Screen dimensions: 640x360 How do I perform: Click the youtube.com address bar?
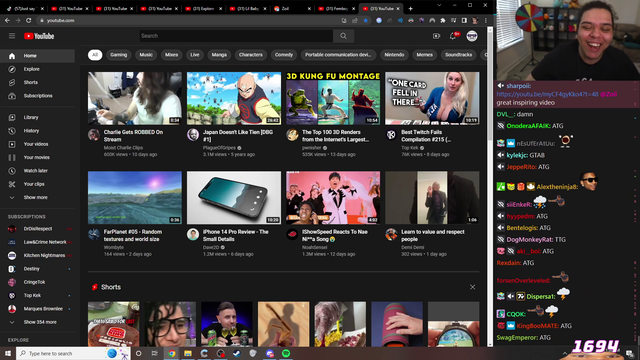click(x=188, y=20)
